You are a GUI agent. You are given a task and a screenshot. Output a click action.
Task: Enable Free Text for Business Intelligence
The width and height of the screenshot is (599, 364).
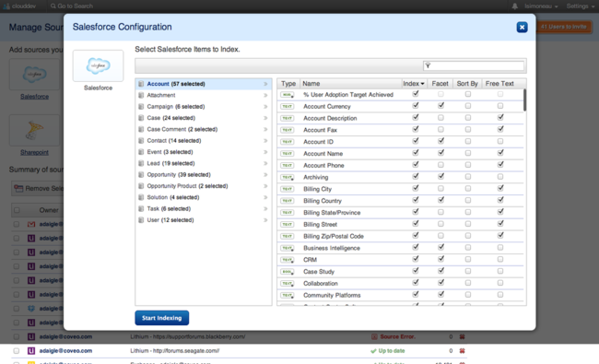pos(500,248)
